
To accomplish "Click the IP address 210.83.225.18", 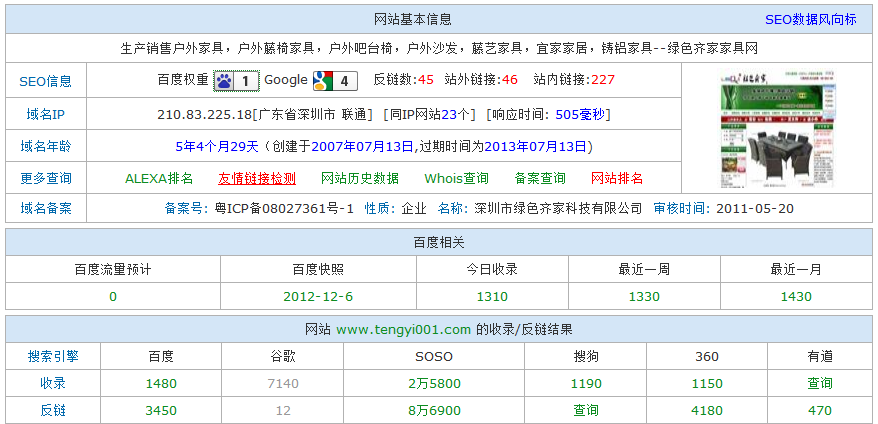I will pyautogui.click(x=205, y=115).
